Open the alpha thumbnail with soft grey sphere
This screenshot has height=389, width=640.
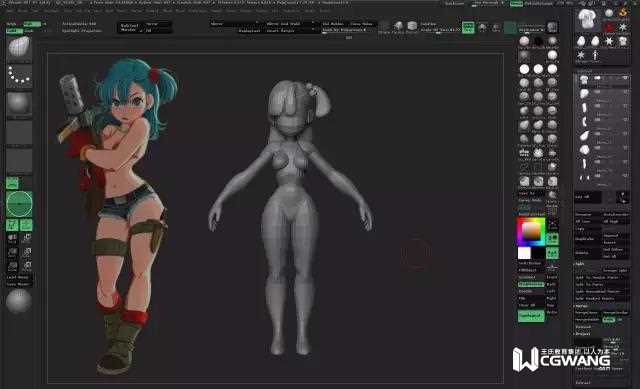click(19, 104)
